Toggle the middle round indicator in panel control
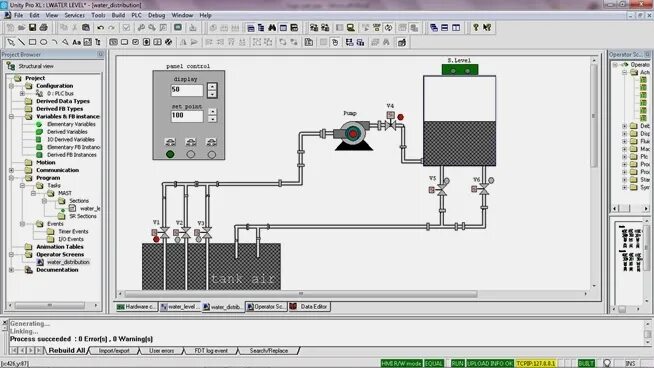 click(191, 154)
